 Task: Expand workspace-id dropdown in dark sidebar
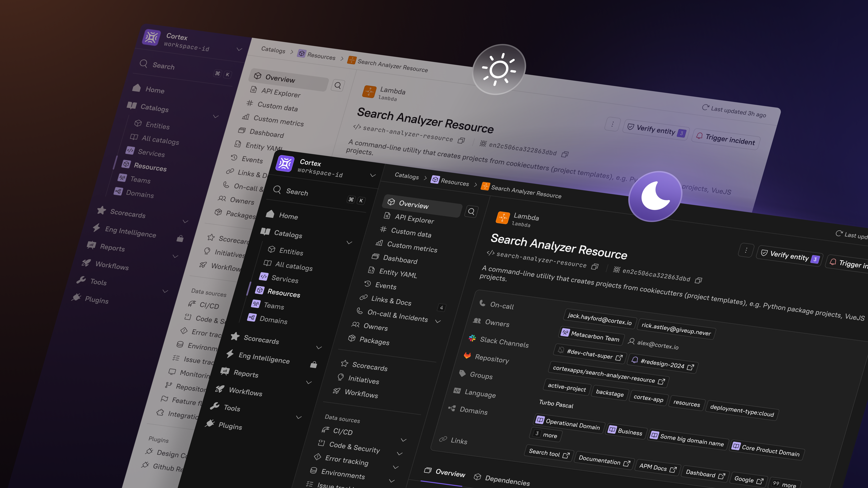(373, 175)
